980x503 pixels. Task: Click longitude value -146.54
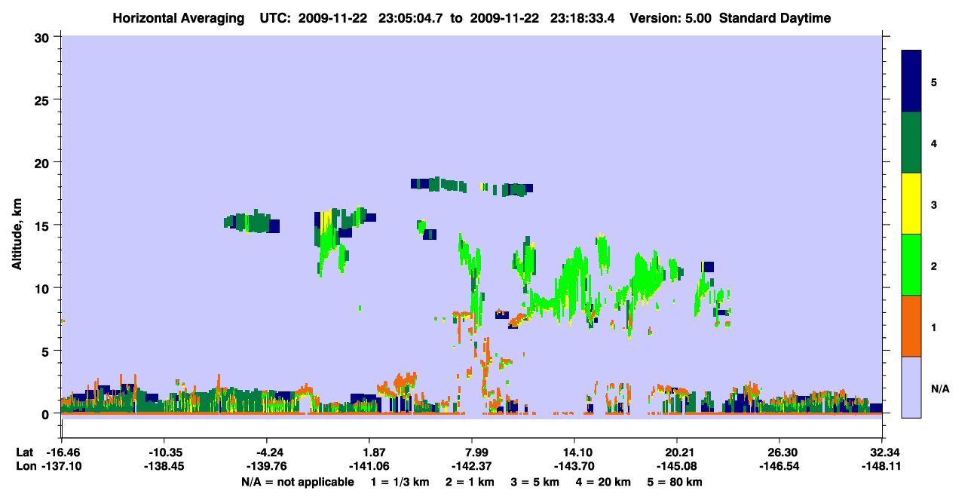(779, 467)
